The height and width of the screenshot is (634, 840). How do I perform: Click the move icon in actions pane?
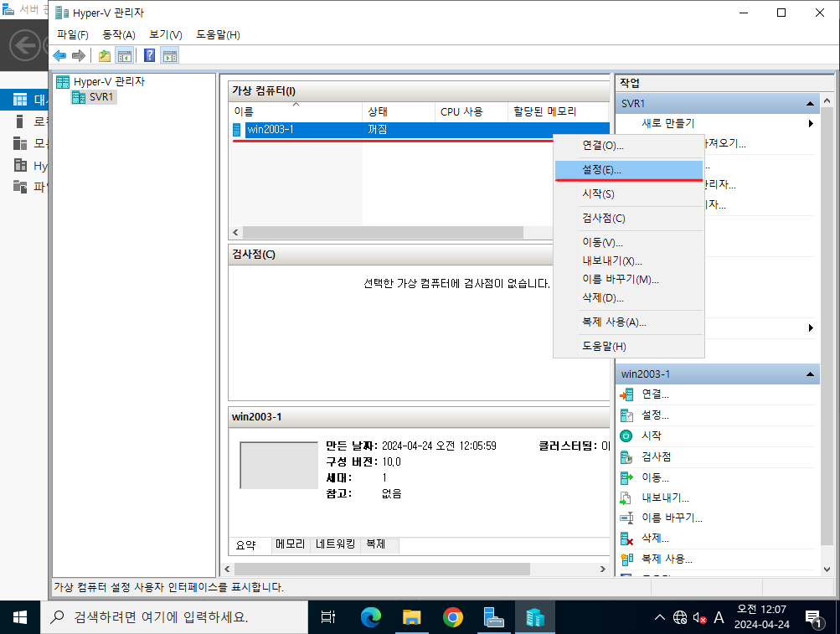[626, 477]
